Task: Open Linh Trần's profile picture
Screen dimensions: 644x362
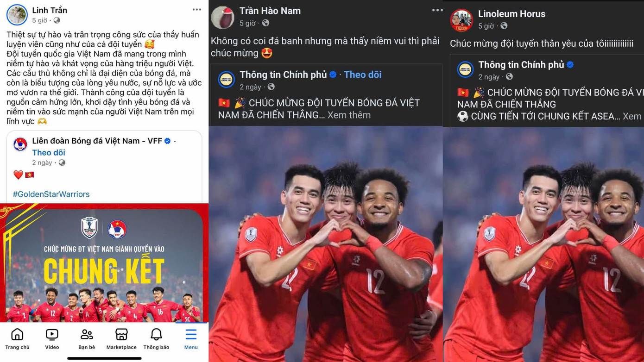Action: point(17,15)
